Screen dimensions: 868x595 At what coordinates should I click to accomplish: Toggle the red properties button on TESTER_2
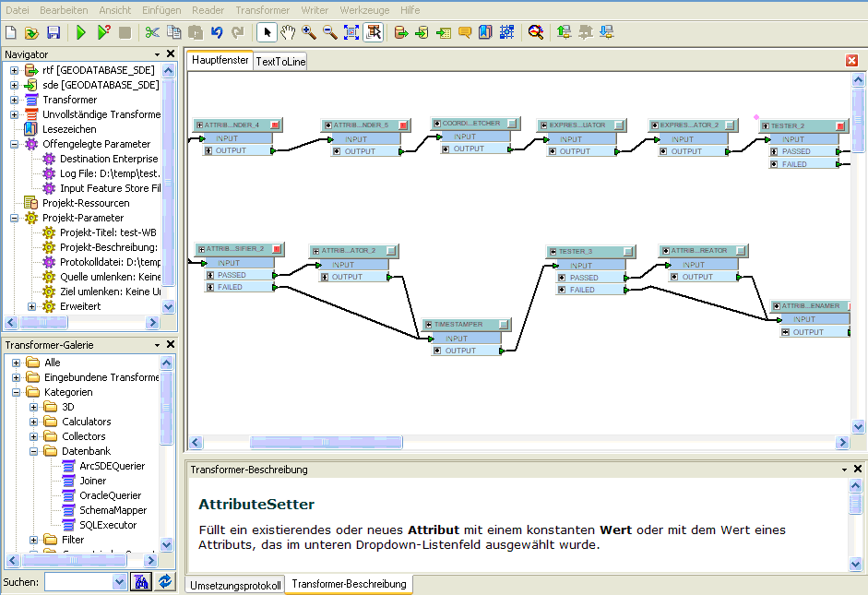[x=840, y=126]
